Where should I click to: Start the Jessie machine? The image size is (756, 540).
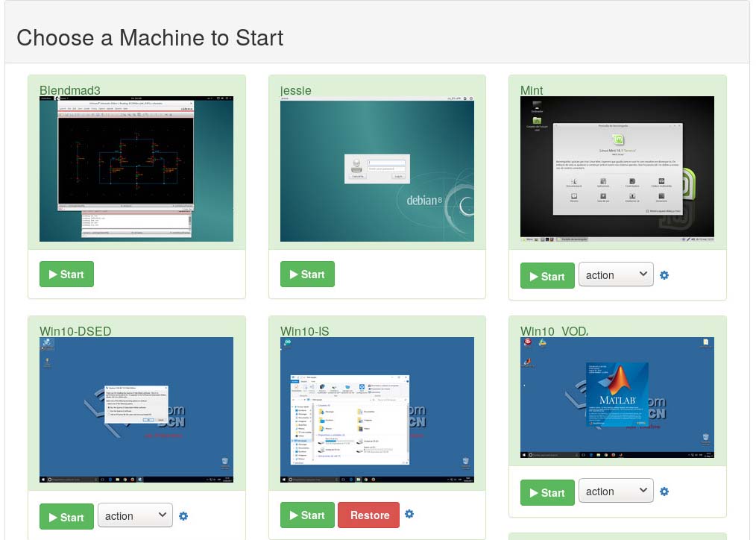(x=307, y=274)
